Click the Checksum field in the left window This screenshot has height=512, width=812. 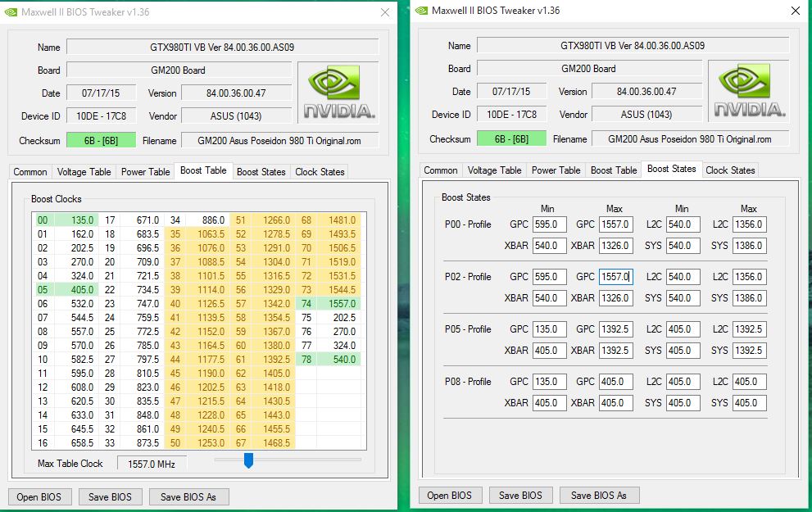(102, 140)
